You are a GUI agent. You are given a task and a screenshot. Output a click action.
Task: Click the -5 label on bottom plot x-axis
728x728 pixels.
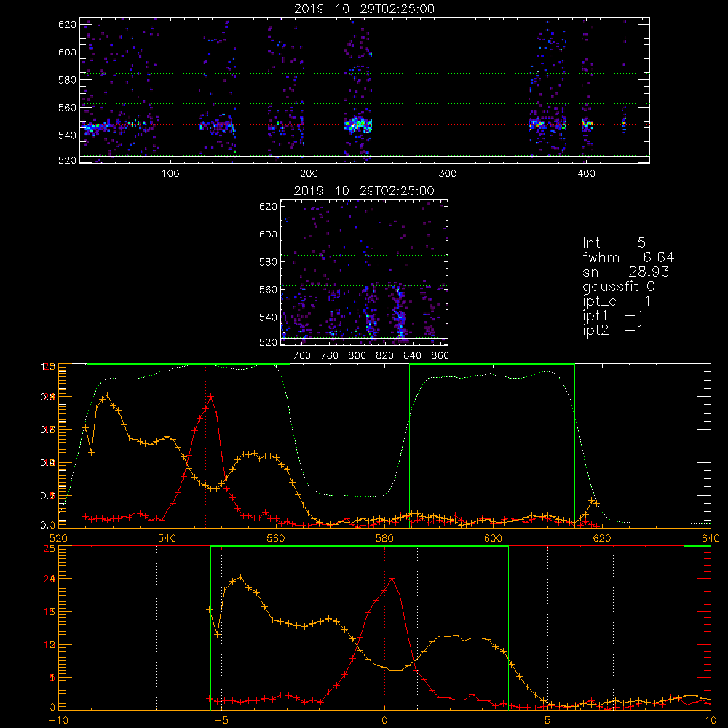point(221,720)
